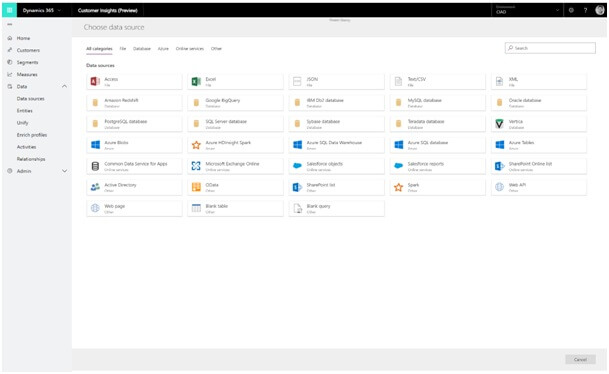This screenshot has width=609, height=374.
Task: Open the app launcher waffle icon
Action: point(9,10)
